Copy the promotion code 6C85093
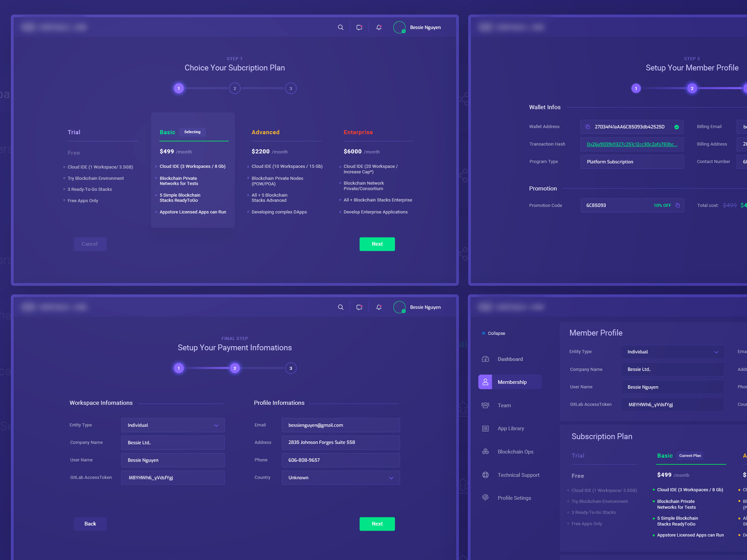This screenshot has width=747, height=560. point(678,205)
